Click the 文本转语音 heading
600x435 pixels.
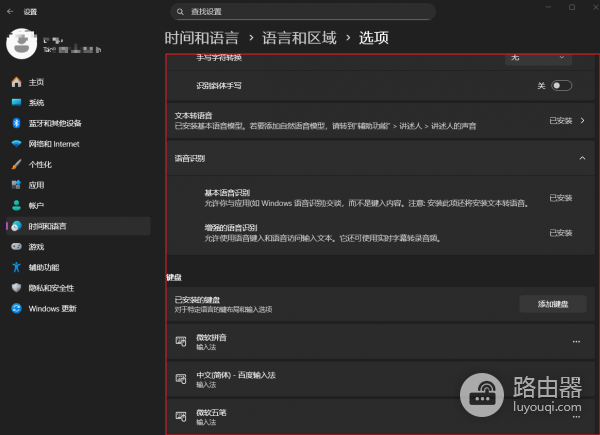pos(193,116)
